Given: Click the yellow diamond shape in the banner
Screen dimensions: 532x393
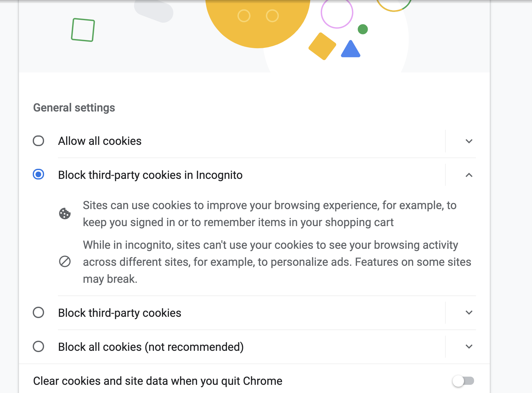Looking at the screenshot, I should click(x=322, y=46).
